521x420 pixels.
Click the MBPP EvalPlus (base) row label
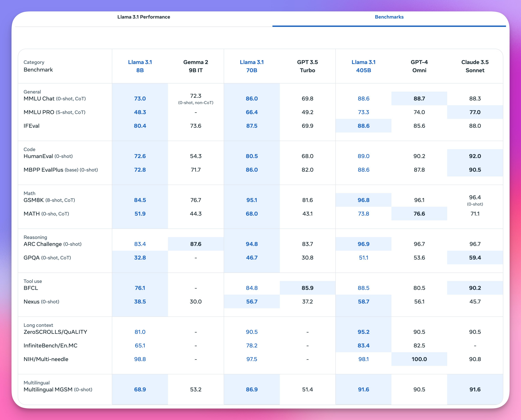click(61, 170)
